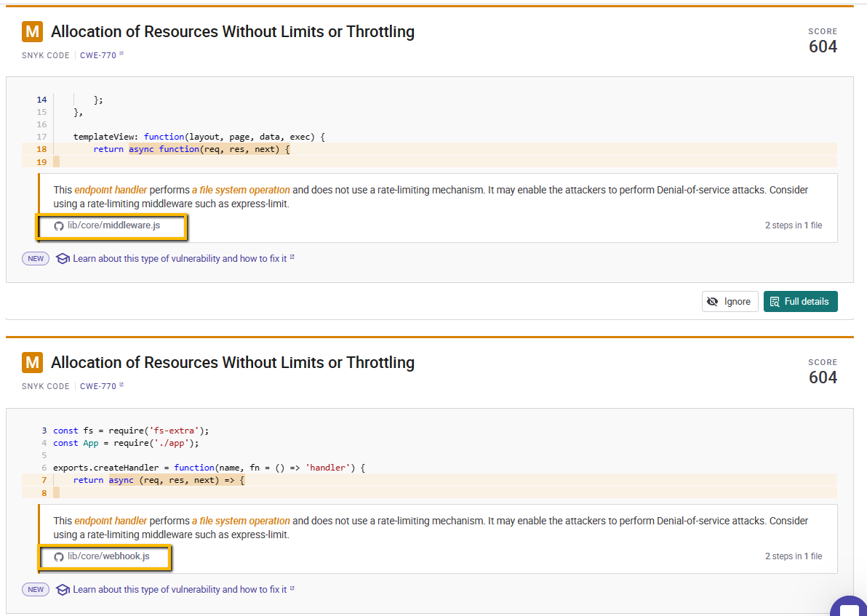Screen dimensions: 867x616
Task: Click highlighted code line 18 in first snippet
Action: 429,149
